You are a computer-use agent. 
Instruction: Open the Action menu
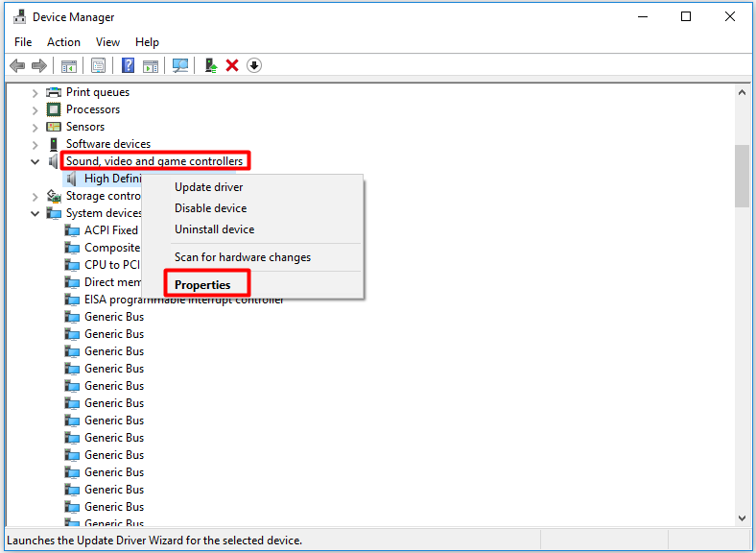pos(63,42)
